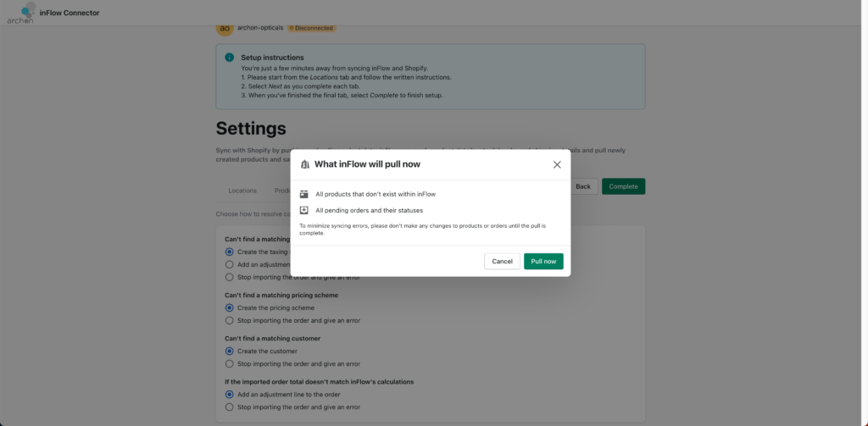
Task: Click the Disconnected status badge
Action: tap(311, 28)
